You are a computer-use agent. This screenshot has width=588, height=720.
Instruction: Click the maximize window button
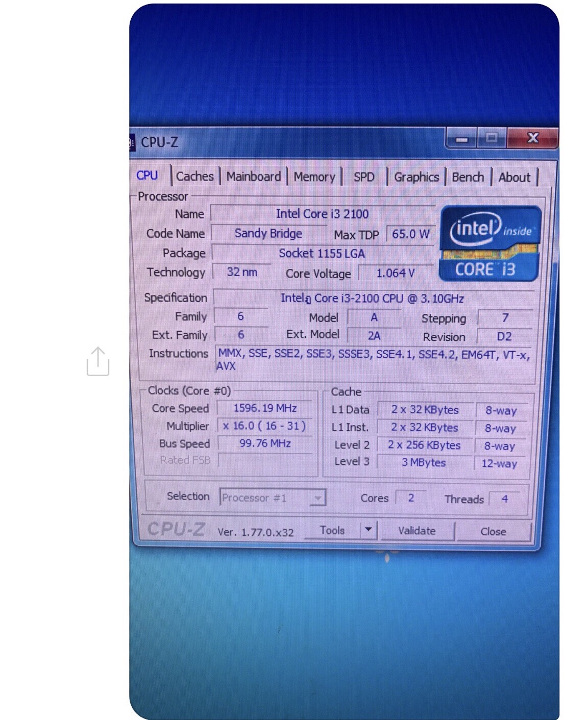click(492, 138)
